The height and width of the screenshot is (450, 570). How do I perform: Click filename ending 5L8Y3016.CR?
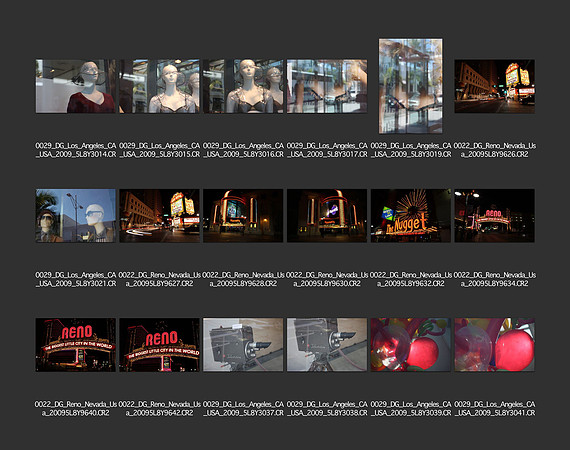click(x=243, y=150)
